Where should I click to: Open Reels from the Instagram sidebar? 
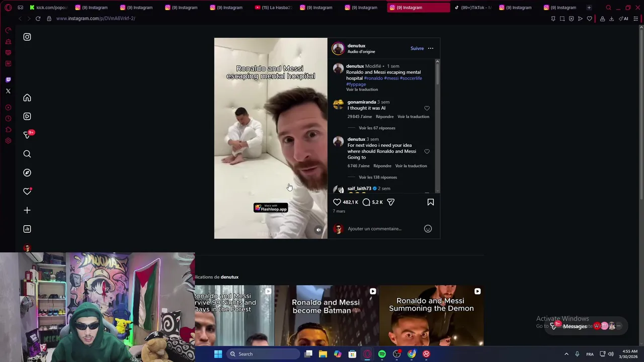[27, 117]
